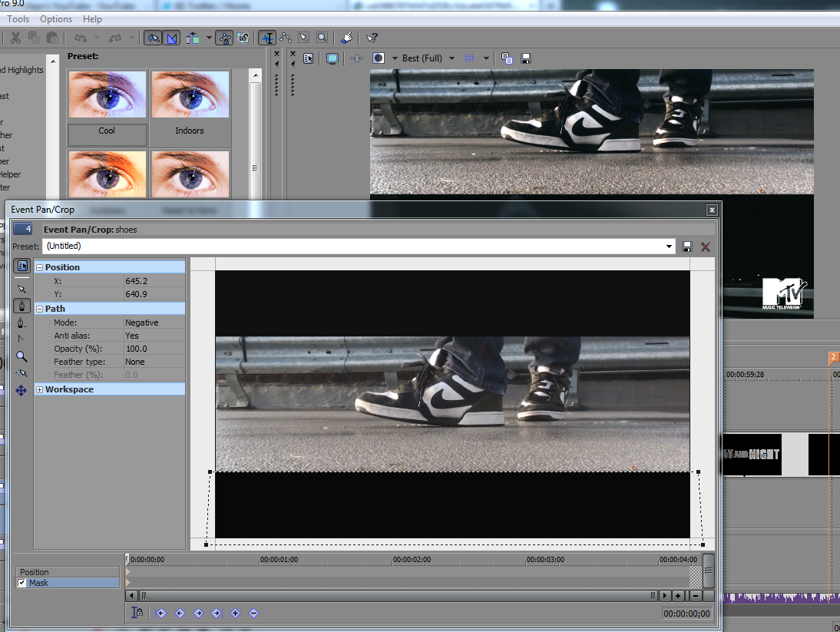Save preview snapshot to file icon
The image size is (840, 632).
pos(526,58)
